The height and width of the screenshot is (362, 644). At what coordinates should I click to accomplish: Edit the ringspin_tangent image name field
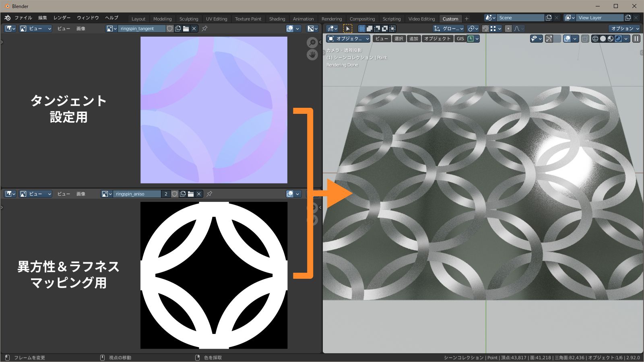point(142,29)
